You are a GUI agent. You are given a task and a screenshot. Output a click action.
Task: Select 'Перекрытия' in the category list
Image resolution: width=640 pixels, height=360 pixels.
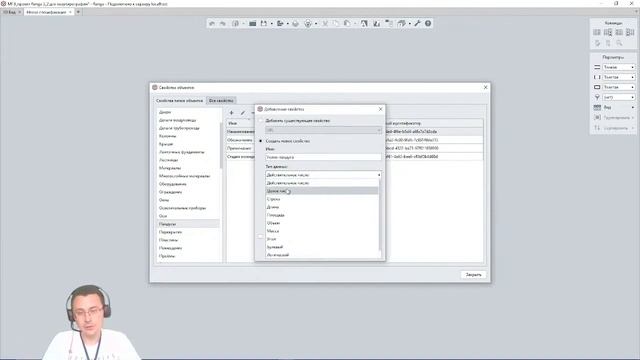(188, 232)
